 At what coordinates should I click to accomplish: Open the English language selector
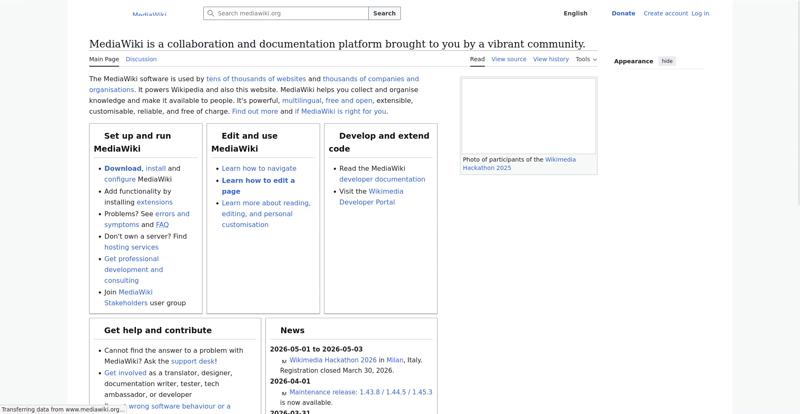click(x=575, y=14)
